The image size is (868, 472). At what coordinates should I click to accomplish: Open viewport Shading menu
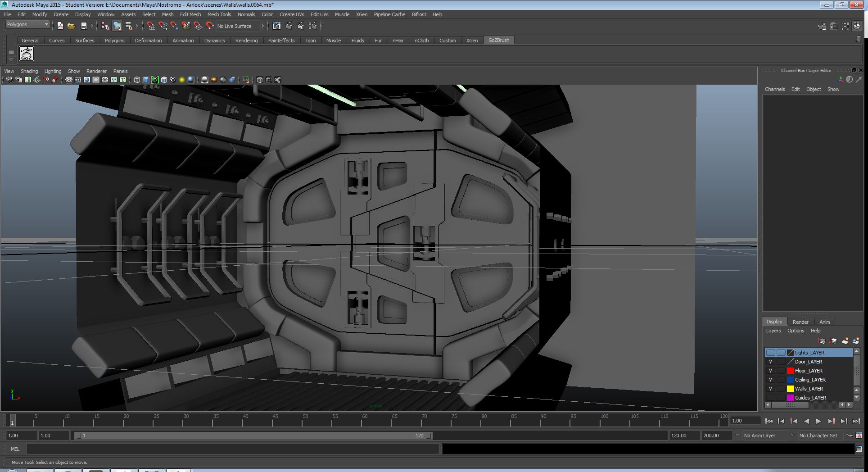coord(29,71)
